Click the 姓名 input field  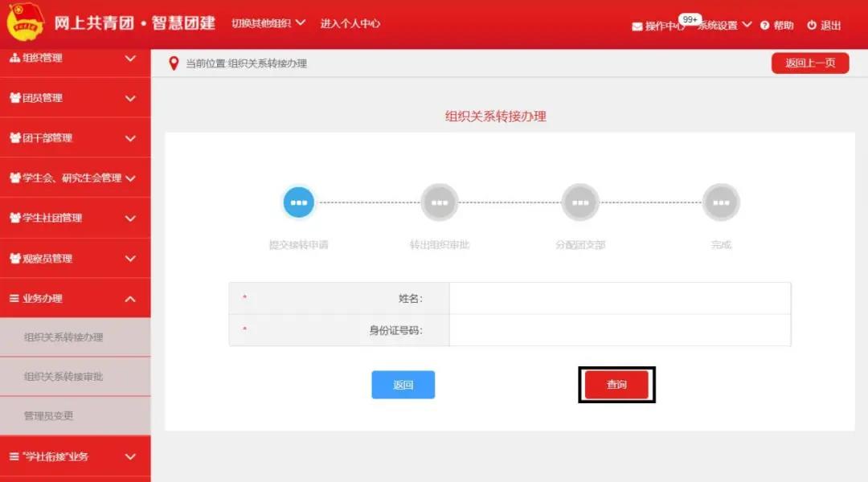tap(620, 299)
